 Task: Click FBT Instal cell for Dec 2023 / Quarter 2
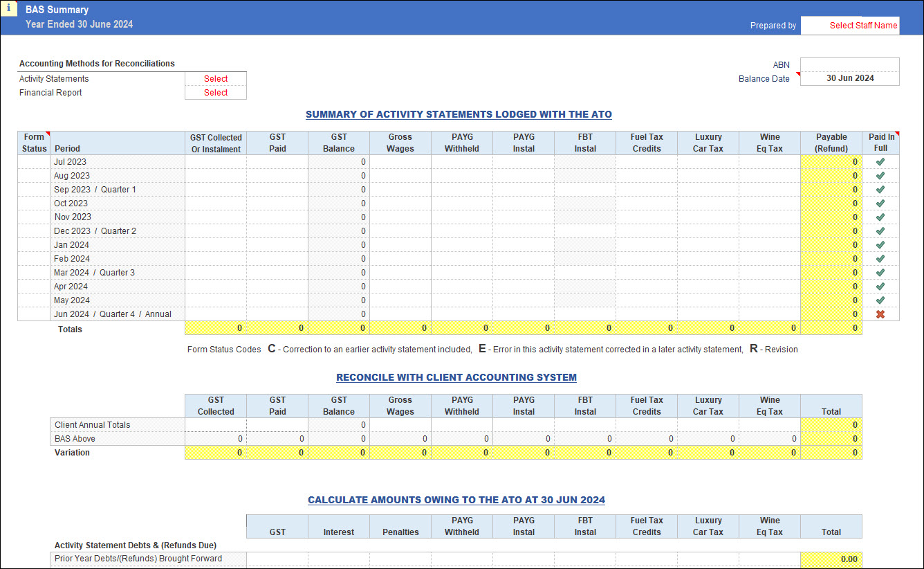pyautogui.click(x=585, y=231)
